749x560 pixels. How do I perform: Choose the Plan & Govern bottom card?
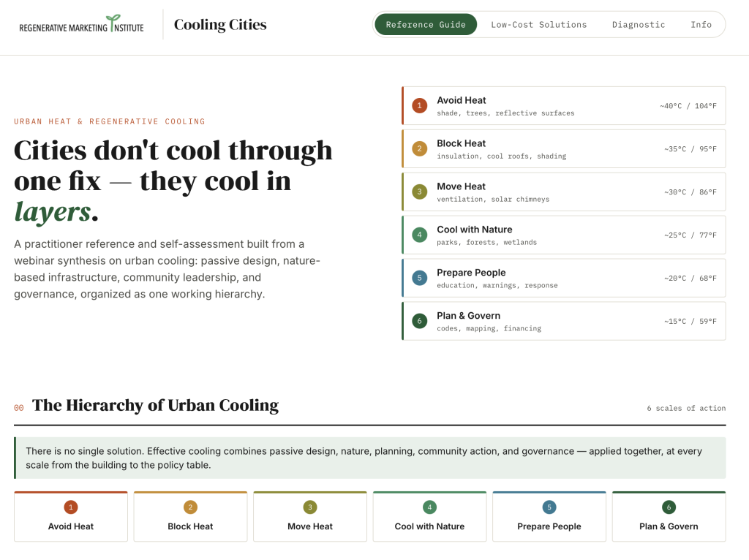tap(669, 517)
